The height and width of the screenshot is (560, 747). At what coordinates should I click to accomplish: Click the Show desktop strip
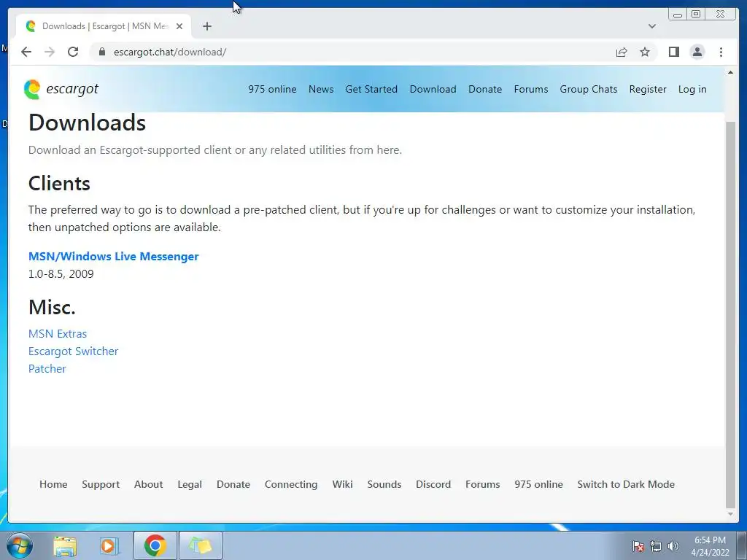point(741,545)
